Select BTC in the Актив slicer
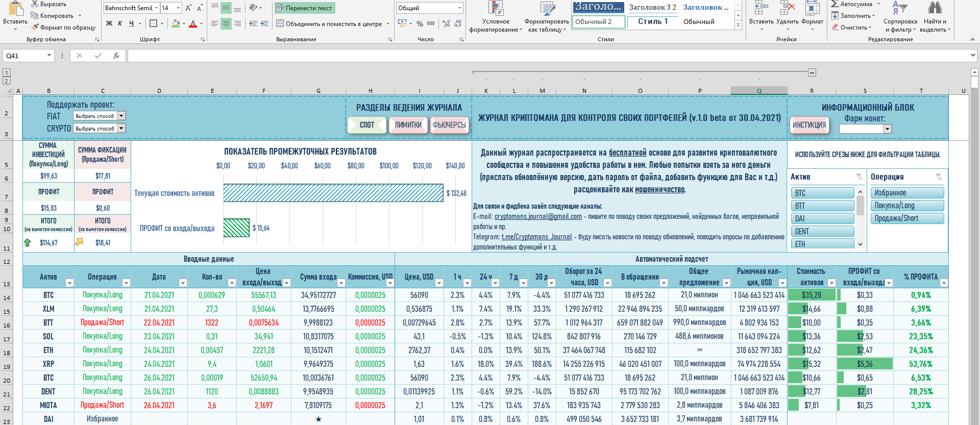 point(822,193)
